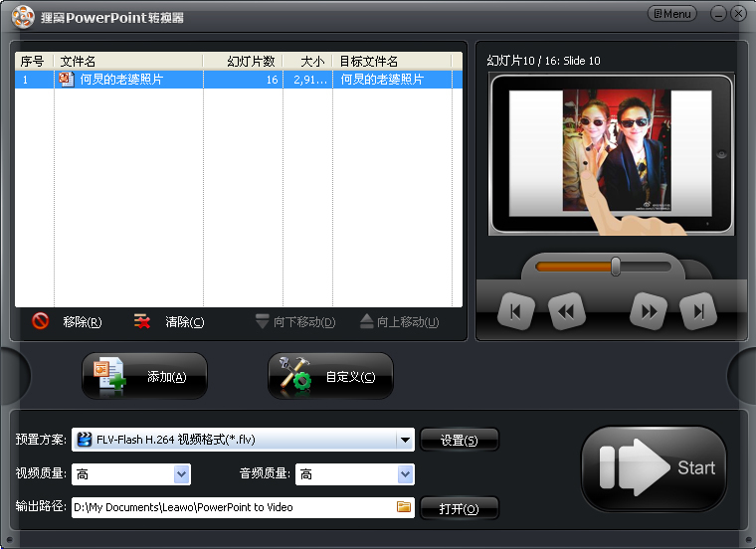Minimize the converter window
This screenshot has width=756, height=549.
718,14
